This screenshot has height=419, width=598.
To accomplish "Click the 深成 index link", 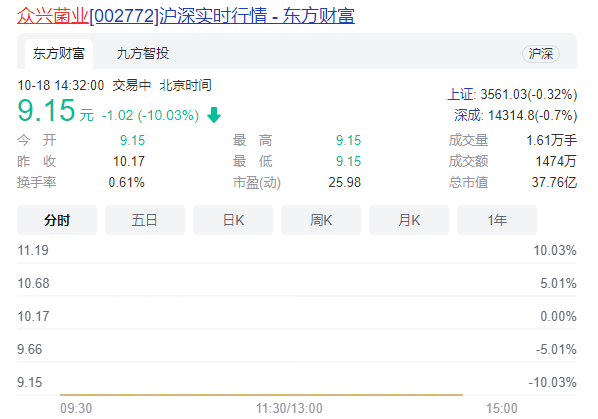I will (x=468, y=115).
